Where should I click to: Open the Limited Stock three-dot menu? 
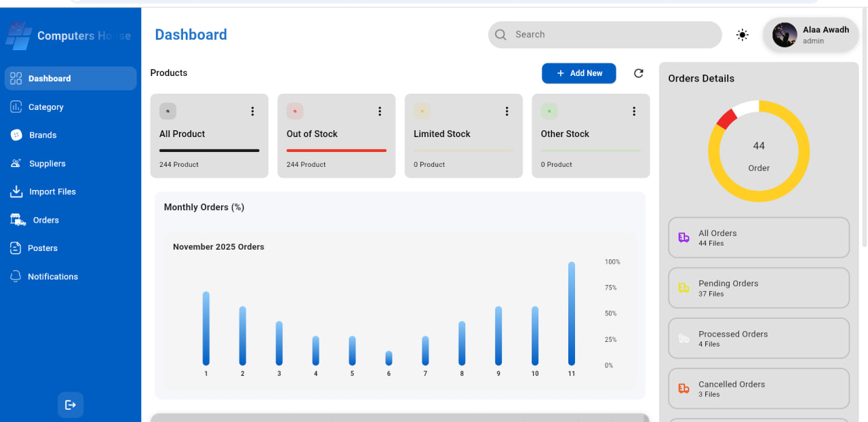[507, 111]
